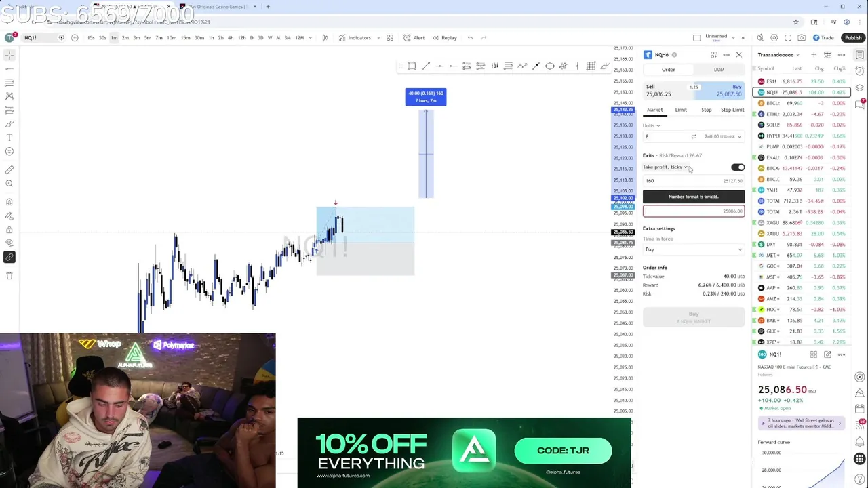Click the fullscreen mode icon
Screen dimensions: 868x488
[788, 38]
